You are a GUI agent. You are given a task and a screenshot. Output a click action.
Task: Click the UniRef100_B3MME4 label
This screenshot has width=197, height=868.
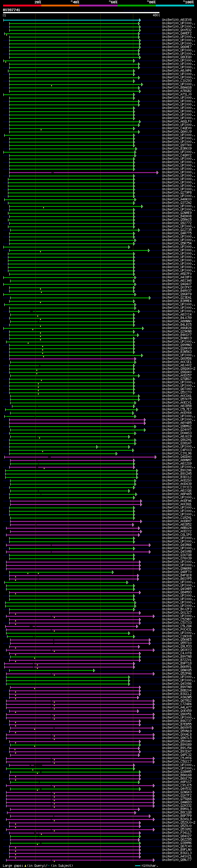[x=177, y=301]
